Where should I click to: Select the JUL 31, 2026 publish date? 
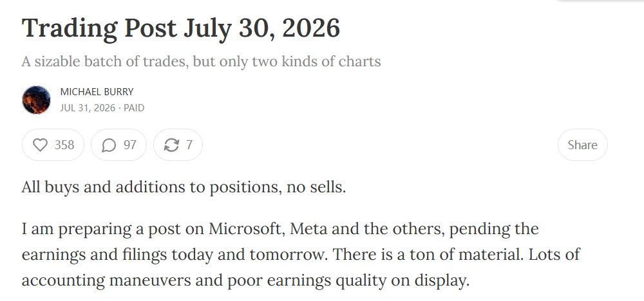pos(88,108)
